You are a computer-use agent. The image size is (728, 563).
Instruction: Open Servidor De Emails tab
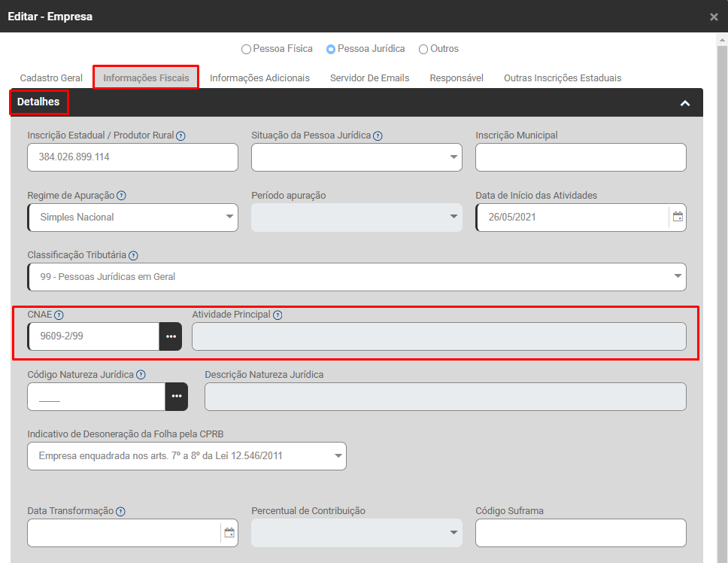369,78
